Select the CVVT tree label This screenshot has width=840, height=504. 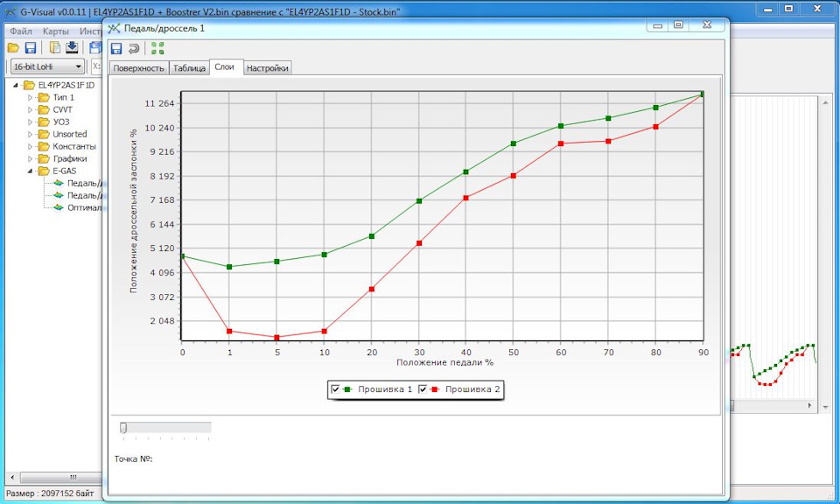(63, 109)
